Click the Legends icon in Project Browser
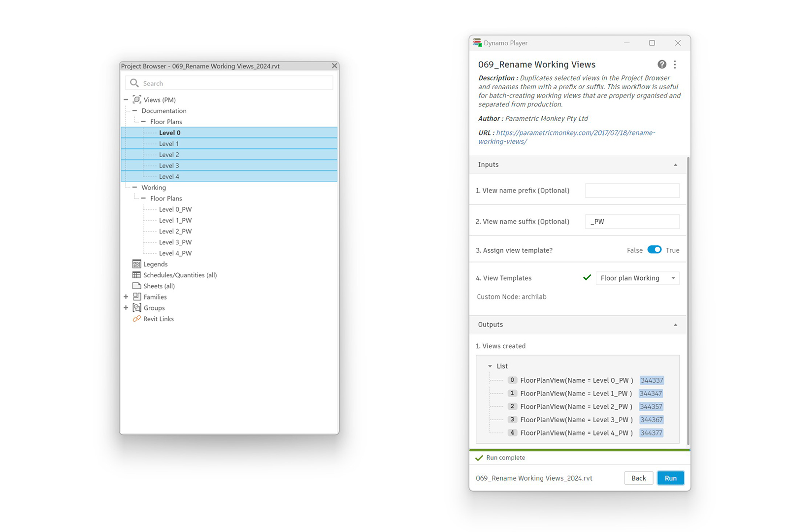The image size is (788, 532). [137, 264]
